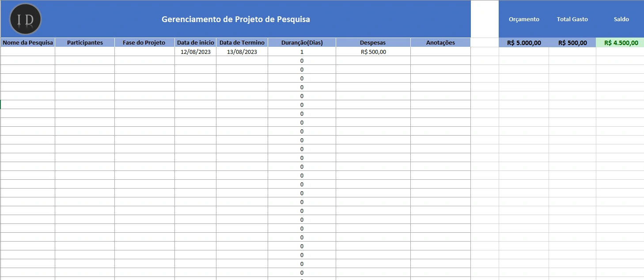The width and height of the screenshot is (644, 280).
Task: Click the start date cell 12/08/2023
Action: (196, 52)
